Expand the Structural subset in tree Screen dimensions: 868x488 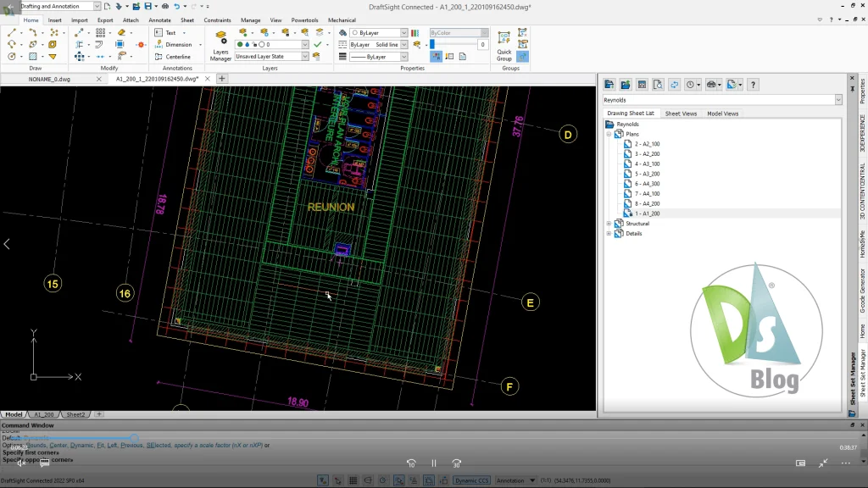pyautogui.click(x=609, y=224)
